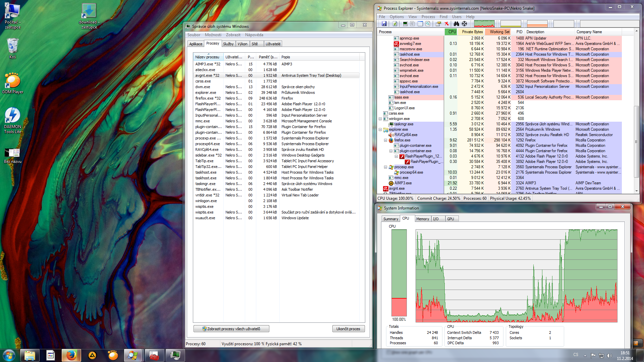Show hidden tray icons arrow

585,355
